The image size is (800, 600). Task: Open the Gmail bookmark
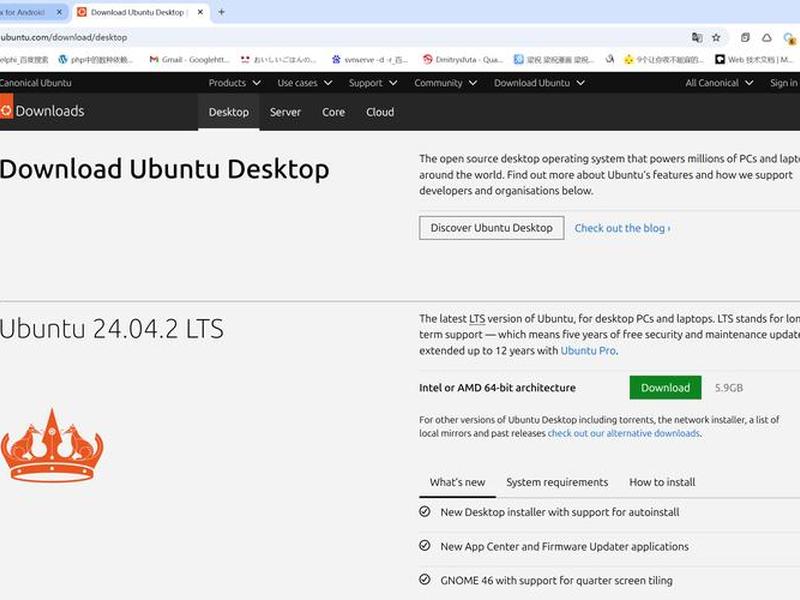[x=189, y=60]
